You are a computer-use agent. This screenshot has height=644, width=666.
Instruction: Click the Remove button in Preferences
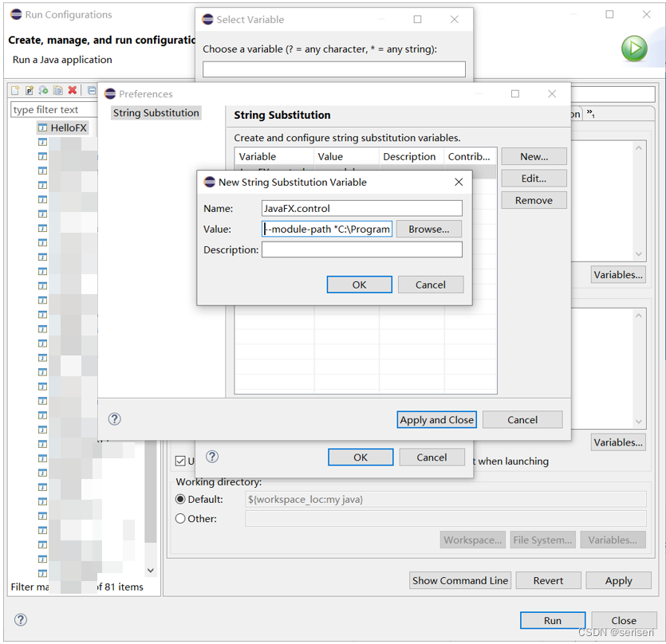(534, 200)
